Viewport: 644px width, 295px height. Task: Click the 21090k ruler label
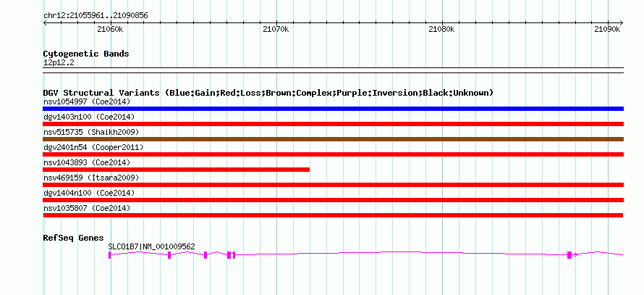[x=607, y=29]
